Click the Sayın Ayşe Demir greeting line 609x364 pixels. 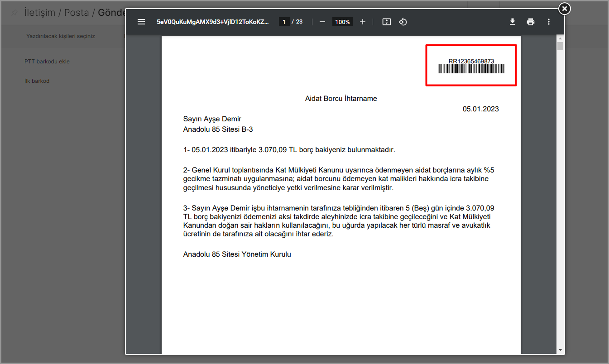click(212, 119)
